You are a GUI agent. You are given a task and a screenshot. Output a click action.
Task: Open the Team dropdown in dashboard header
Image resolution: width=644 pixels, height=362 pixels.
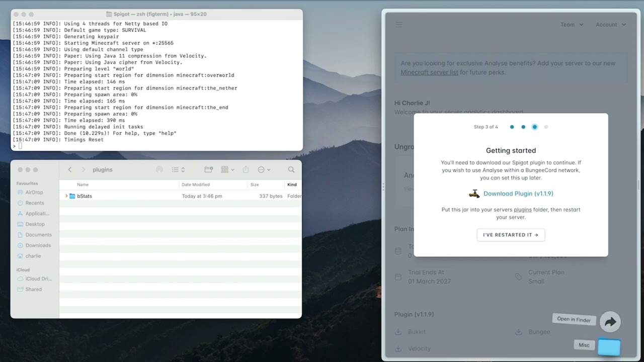click(x=572, y=25)
